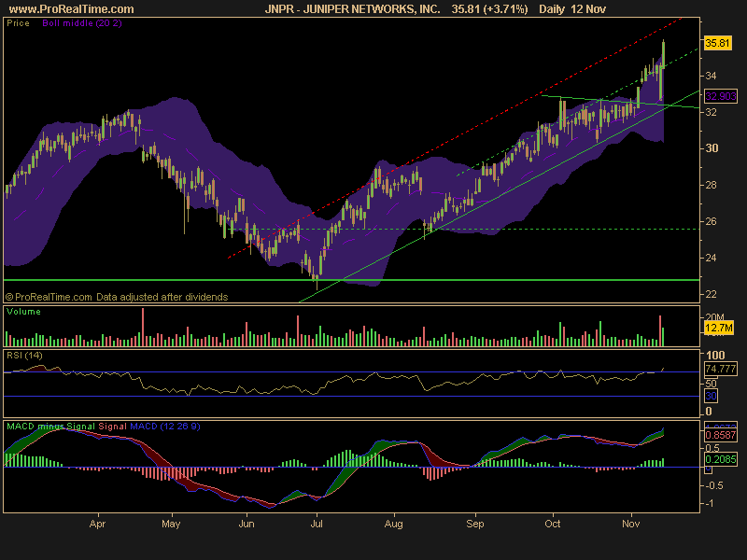Click the Oct date axis label
747x560 pixels.
coord(553,524)
